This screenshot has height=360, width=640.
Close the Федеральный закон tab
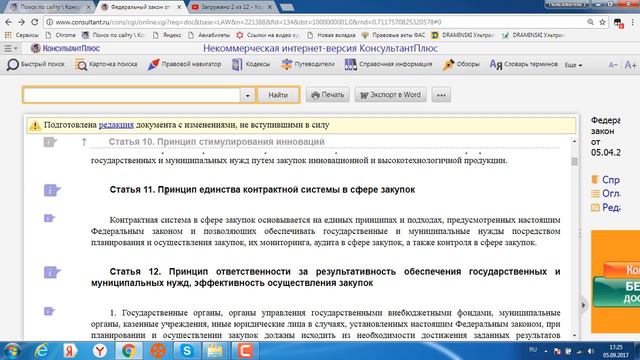click(179, 7)
